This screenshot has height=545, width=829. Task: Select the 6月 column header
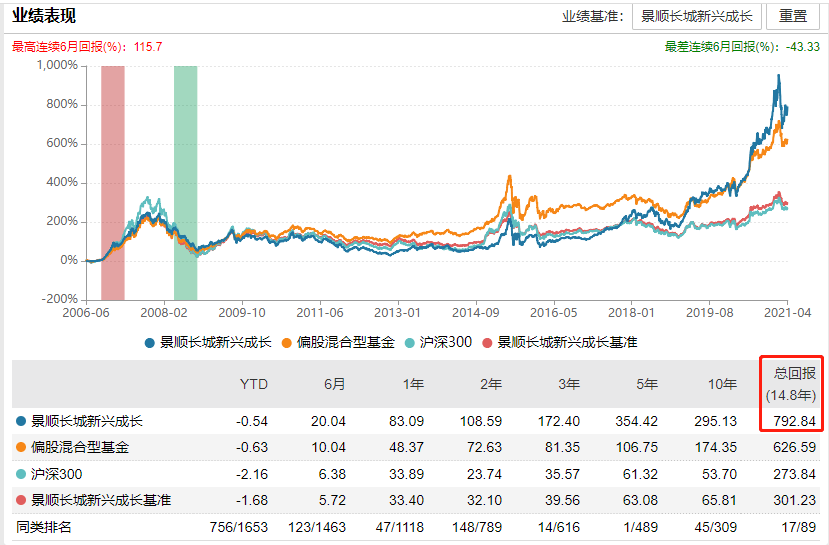coord(334,383)
